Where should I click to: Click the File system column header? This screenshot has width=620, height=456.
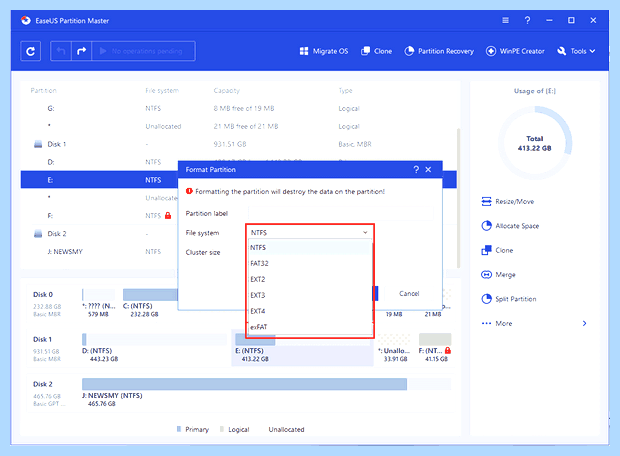[x=162, y=91]
